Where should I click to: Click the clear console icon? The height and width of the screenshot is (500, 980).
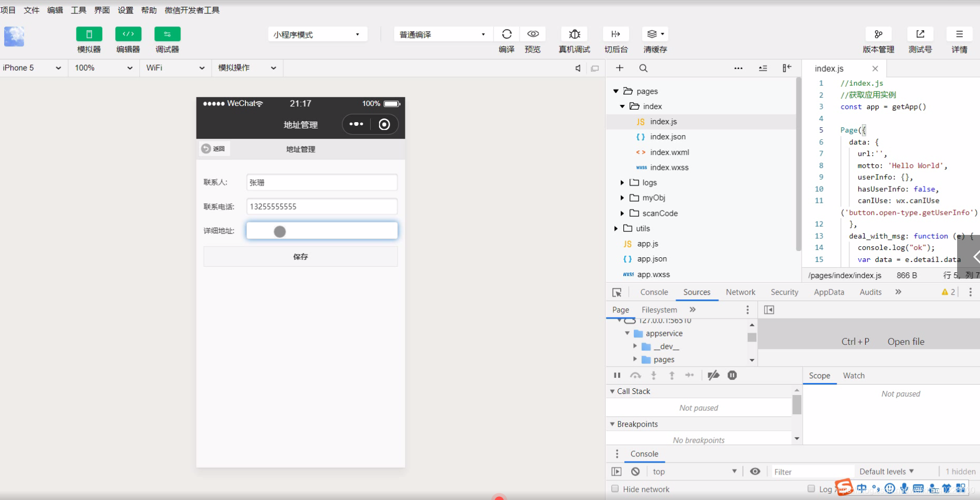coord(635,471)
